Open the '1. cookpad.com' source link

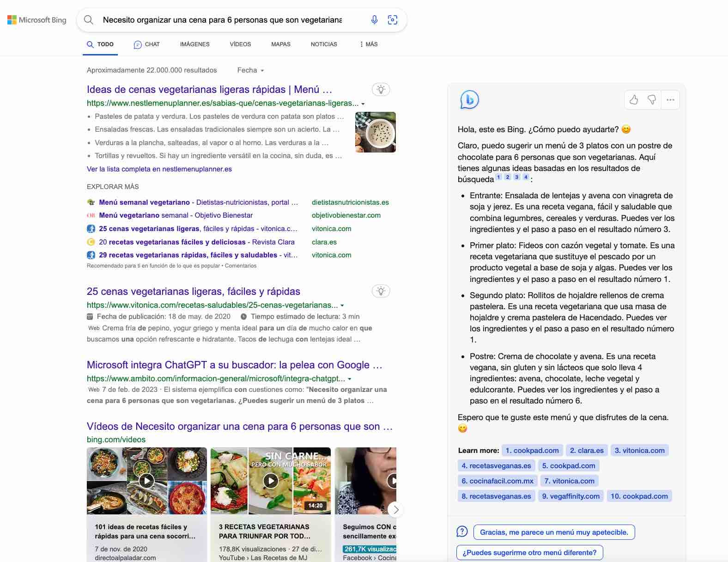pos(532,451)
